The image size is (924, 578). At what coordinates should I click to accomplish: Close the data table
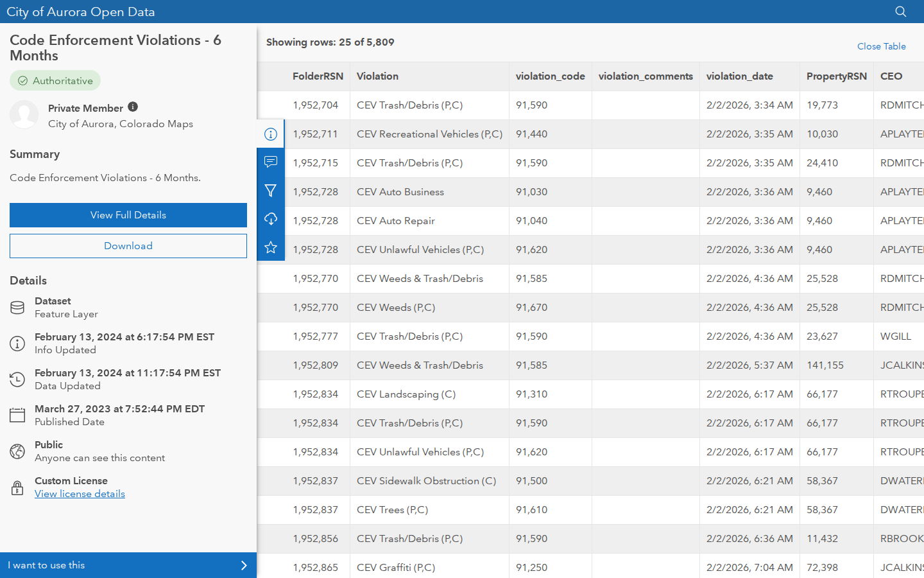pyautogui.click(x=882, y=46)
